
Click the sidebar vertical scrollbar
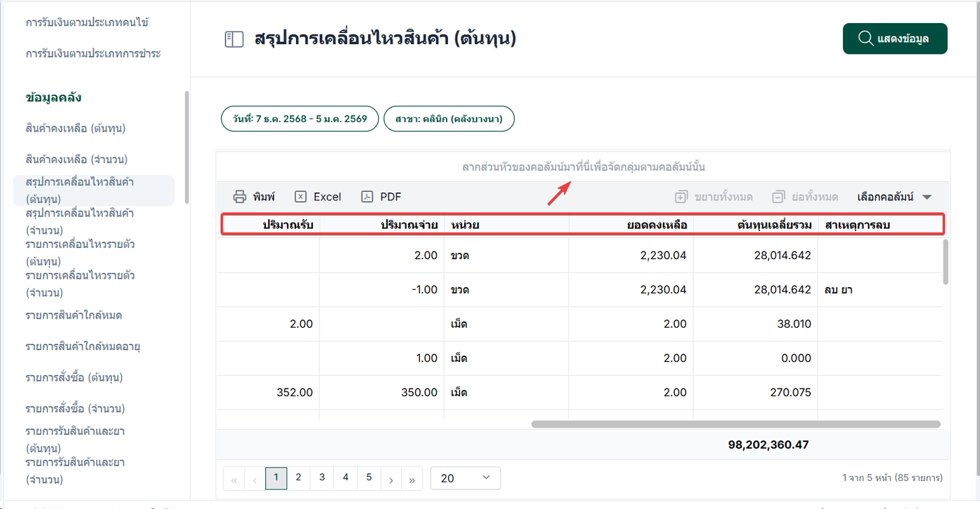(186, 147)
